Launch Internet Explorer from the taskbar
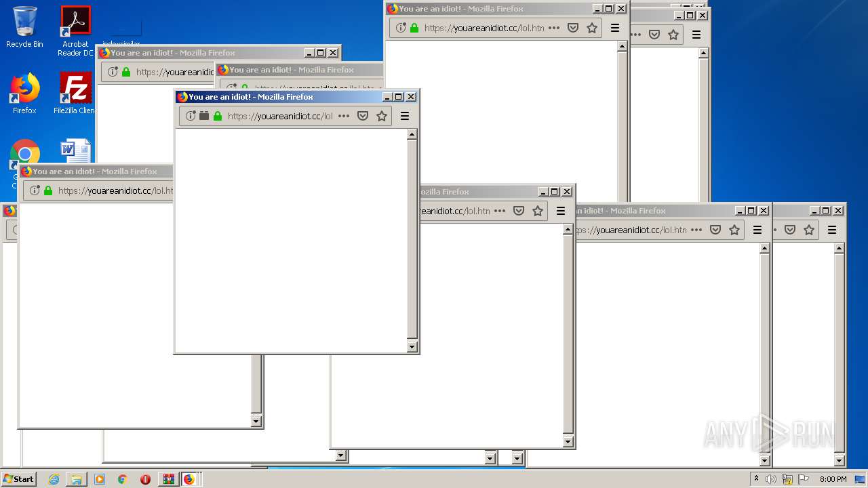 (54, 479)
